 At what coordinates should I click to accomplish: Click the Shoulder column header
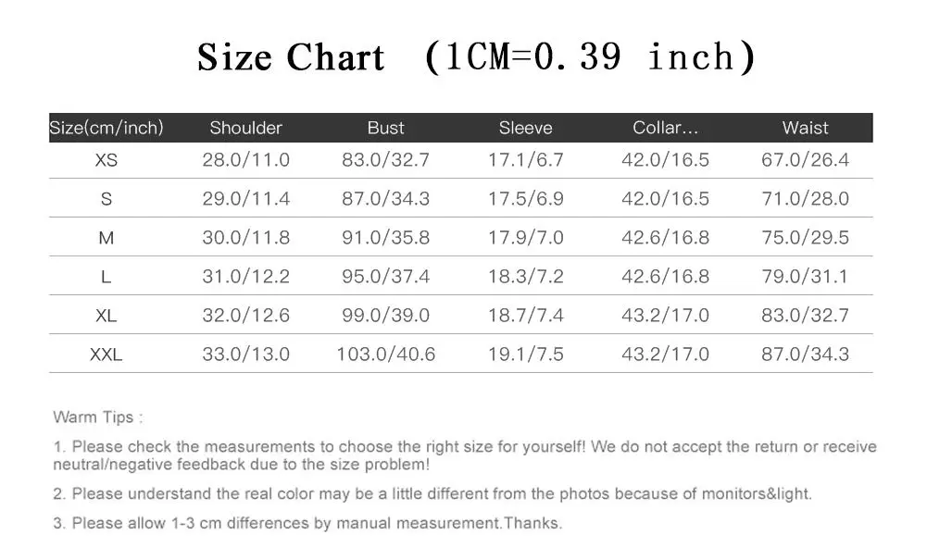246,128
